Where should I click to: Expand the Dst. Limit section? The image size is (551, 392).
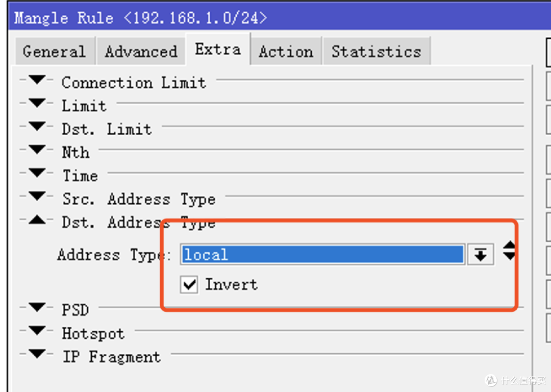click(37, 127)
